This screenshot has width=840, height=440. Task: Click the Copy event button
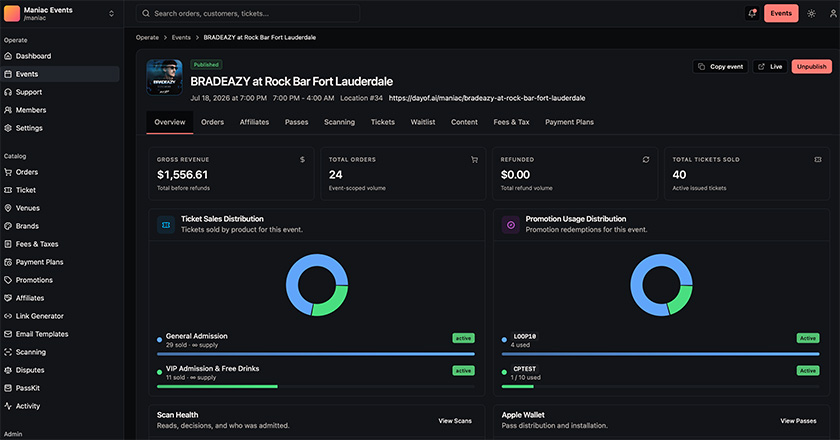coord(721,66)
